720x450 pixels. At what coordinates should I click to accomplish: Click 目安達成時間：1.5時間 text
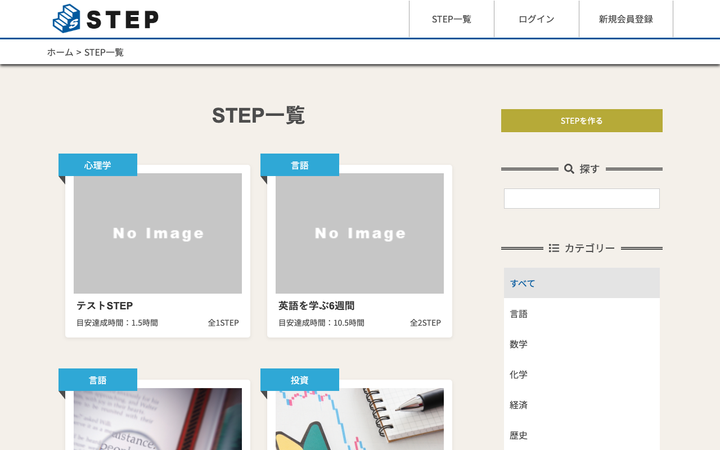coord(117,323)
